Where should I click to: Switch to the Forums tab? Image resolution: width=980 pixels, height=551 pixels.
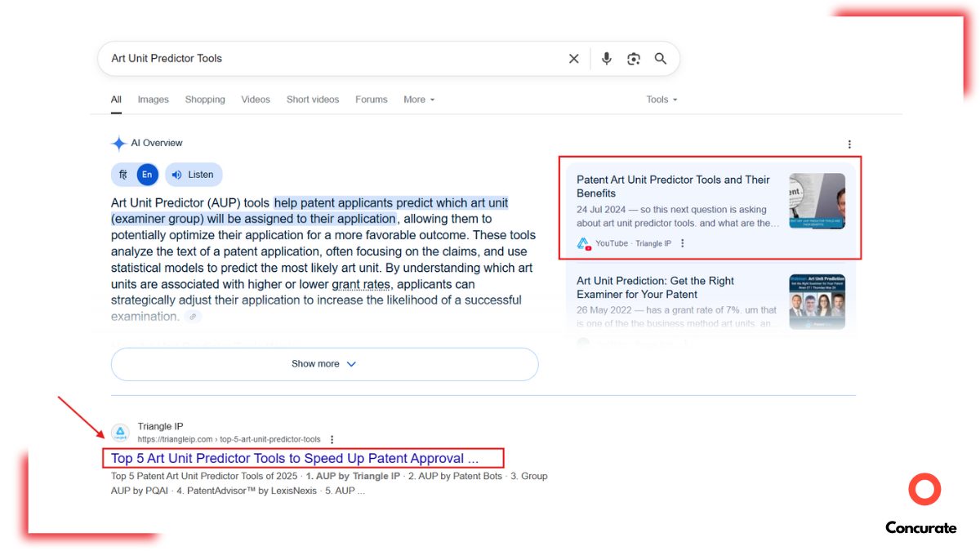[372, 100]
